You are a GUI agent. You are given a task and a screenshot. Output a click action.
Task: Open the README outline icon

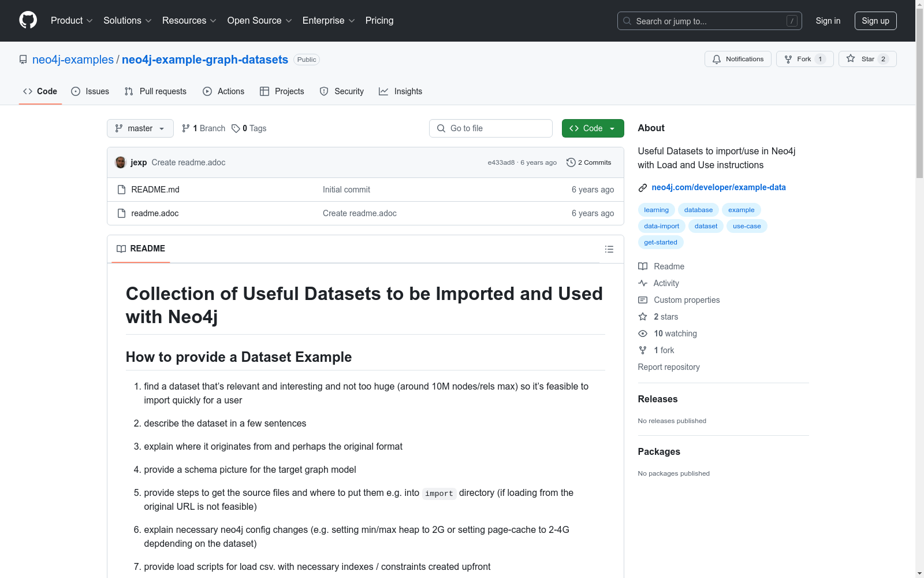click(609, 249)
